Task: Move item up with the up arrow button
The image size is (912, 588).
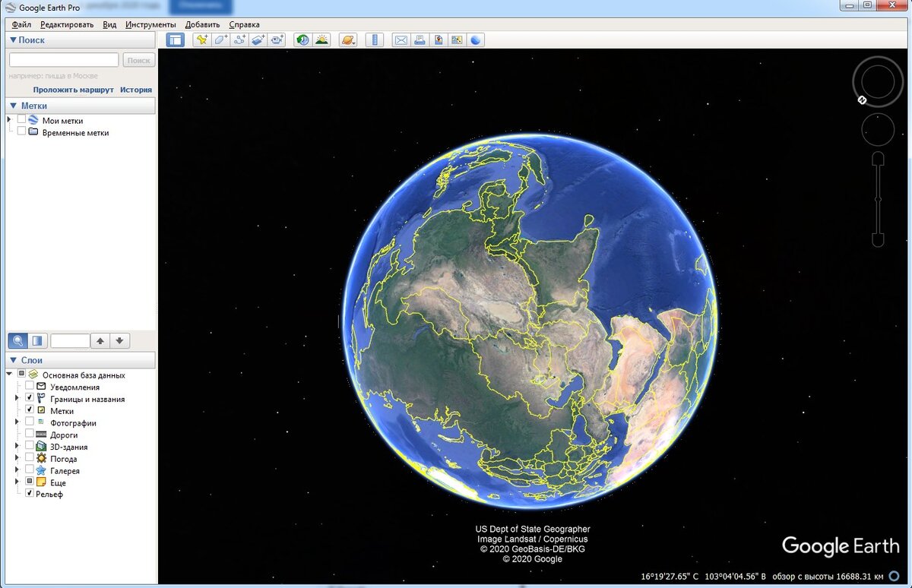Action: coord(100,340)
